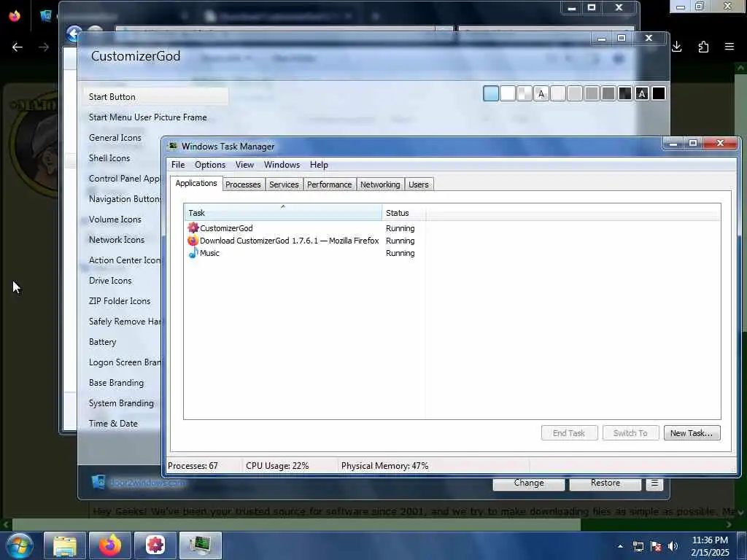Switch to the Processes tab
Viewport: 747px width, 560px height.
(x=243, y=184)
